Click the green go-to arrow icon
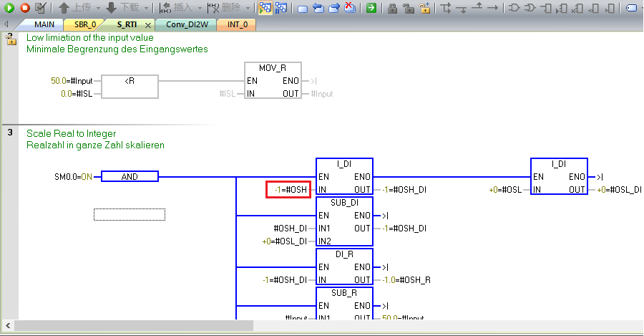 [371, 8]
